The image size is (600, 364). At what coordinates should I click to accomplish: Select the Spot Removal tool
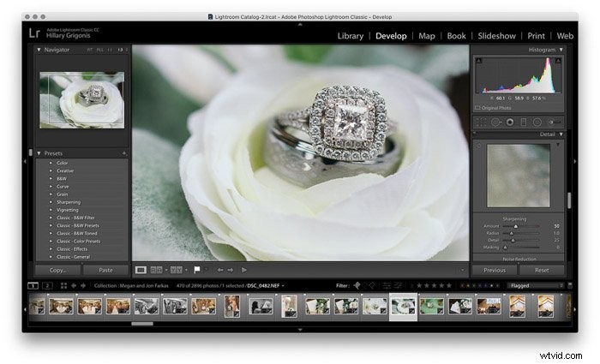[496, 122]
